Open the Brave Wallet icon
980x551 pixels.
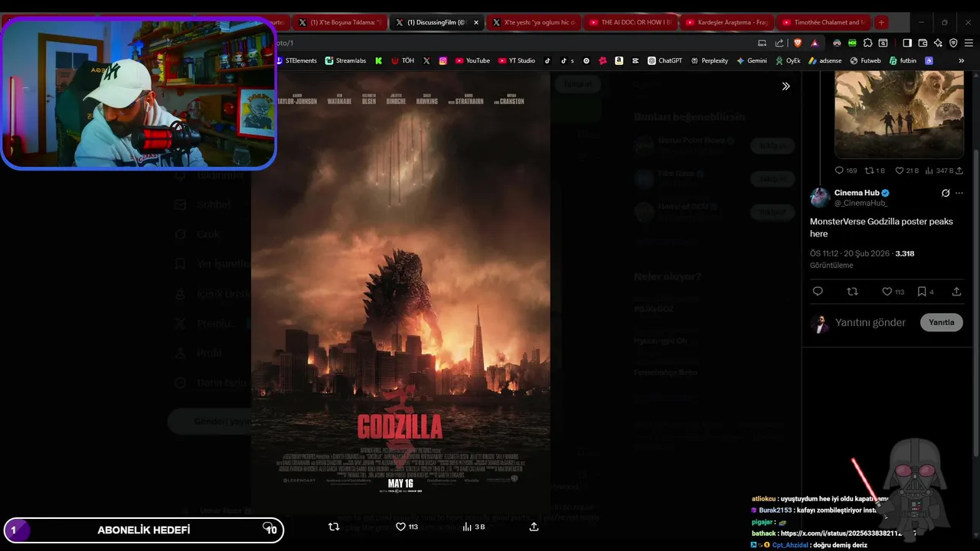tap(923, 43)
